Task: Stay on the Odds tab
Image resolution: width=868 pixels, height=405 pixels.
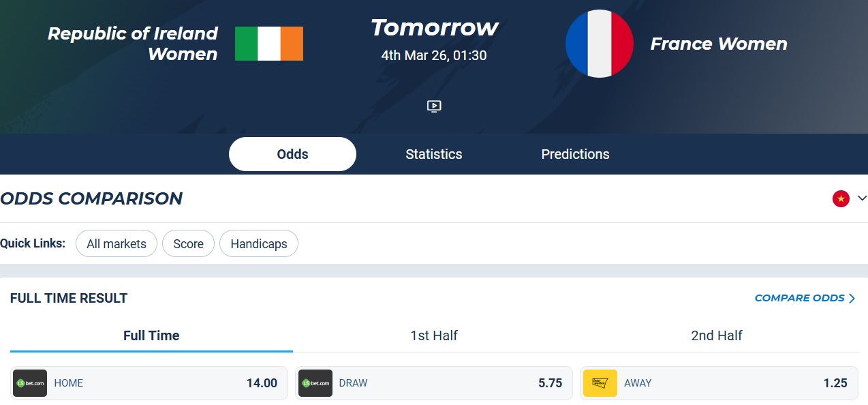Action: (292, 154)
